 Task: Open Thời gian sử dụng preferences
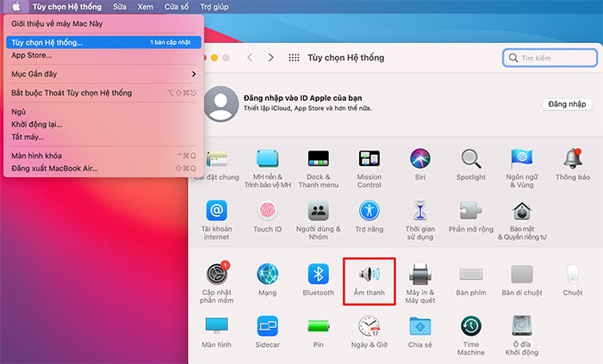420,220
